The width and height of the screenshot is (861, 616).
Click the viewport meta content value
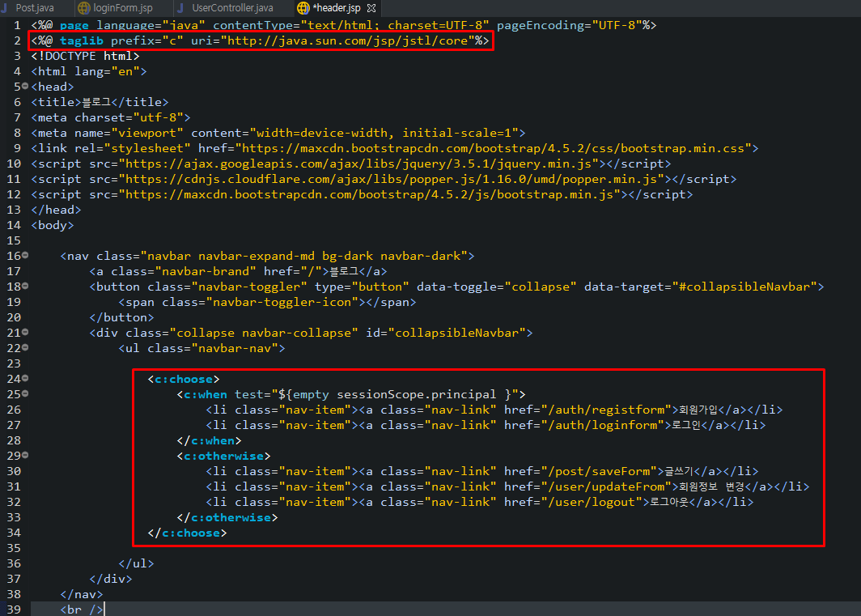(384, 133)
